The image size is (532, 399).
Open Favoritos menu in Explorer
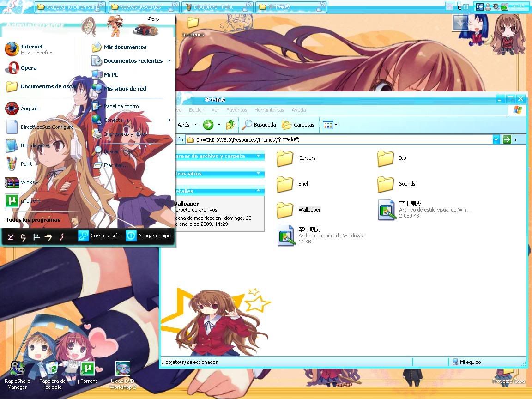pos(237,110)
